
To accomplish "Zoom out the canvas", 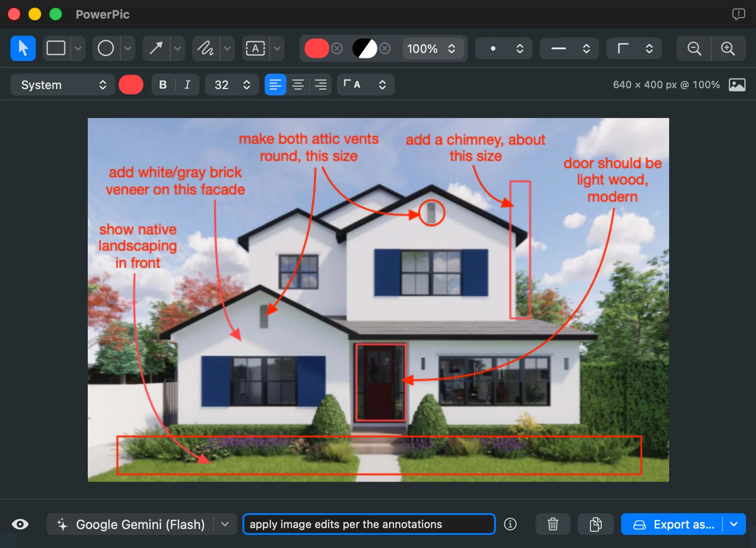I will tap(694, 48).
